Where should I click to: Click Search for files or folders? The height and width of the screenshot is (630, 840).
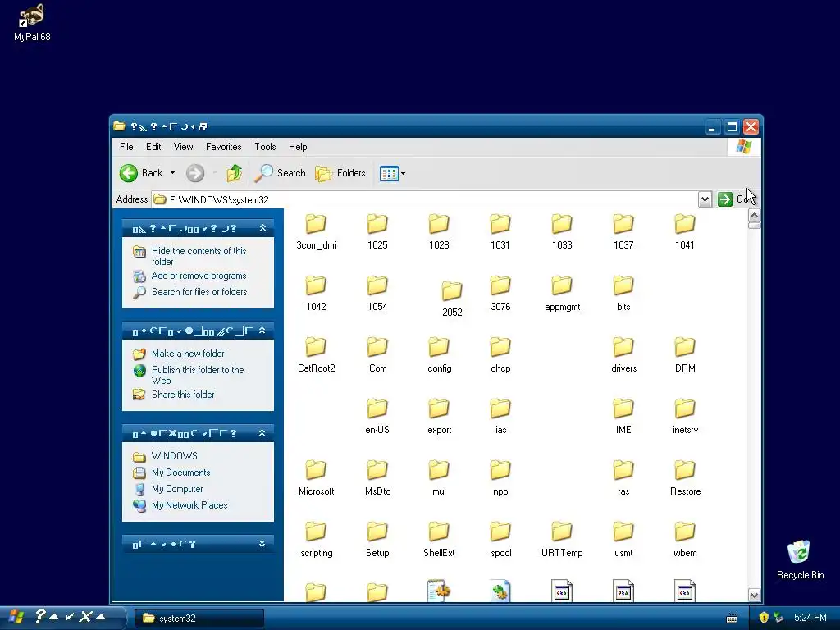point(199,292)
